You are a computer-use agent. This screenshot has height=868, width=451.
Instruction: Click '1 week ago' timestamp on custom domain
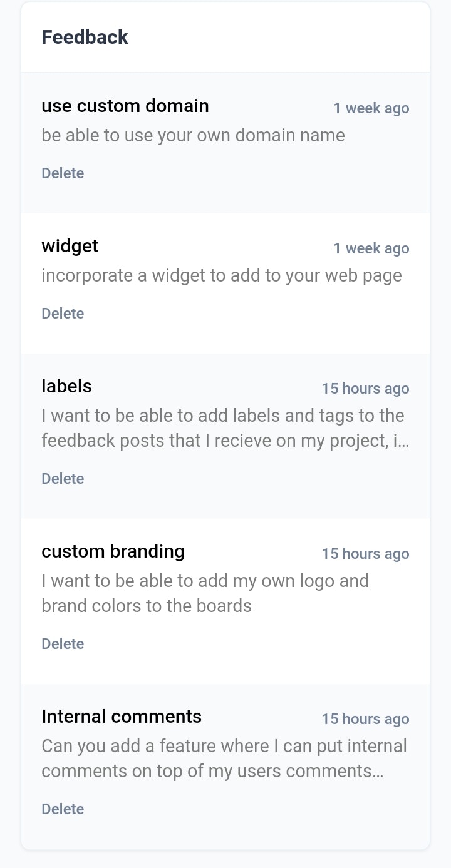[x=371, y=108]
